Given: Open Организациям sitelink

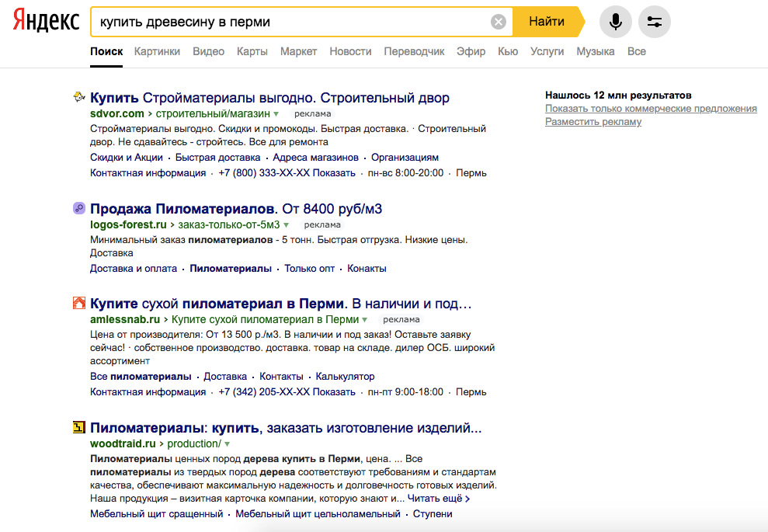Looking at the screenshot, I should (x=405, y=157).
